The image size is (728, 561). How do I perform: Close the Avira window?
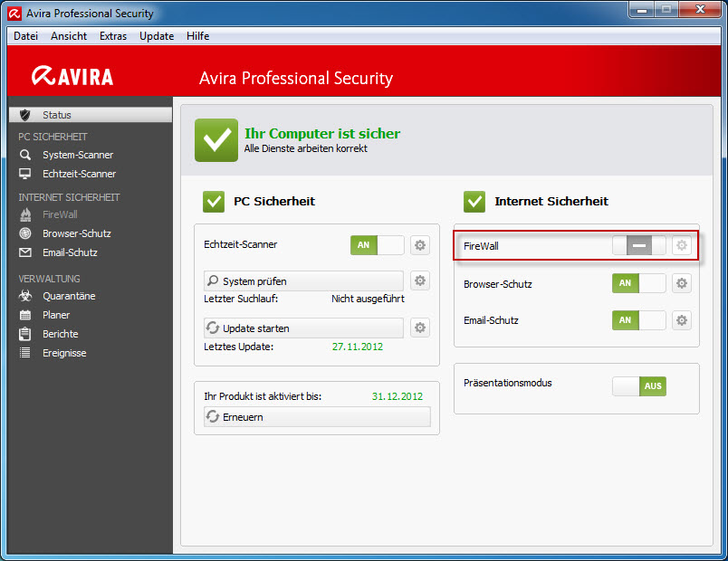tap(701, 10)
